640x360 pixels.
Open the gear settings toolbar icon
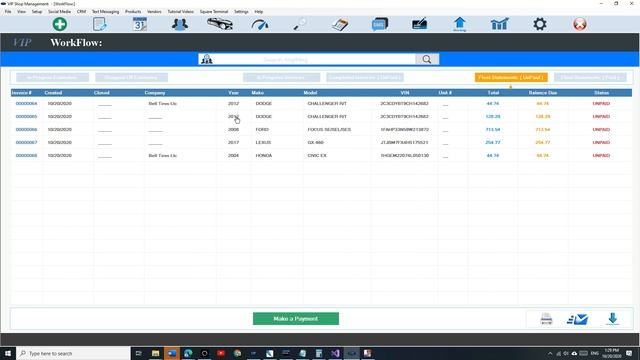point(540,24)
